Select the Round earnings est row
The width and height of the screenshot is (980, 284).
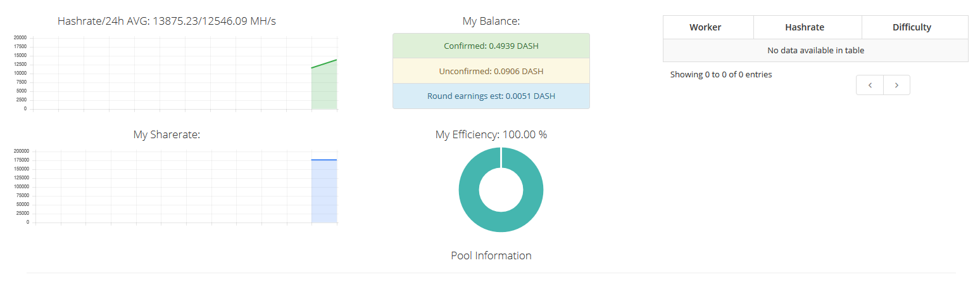[491, 96]
